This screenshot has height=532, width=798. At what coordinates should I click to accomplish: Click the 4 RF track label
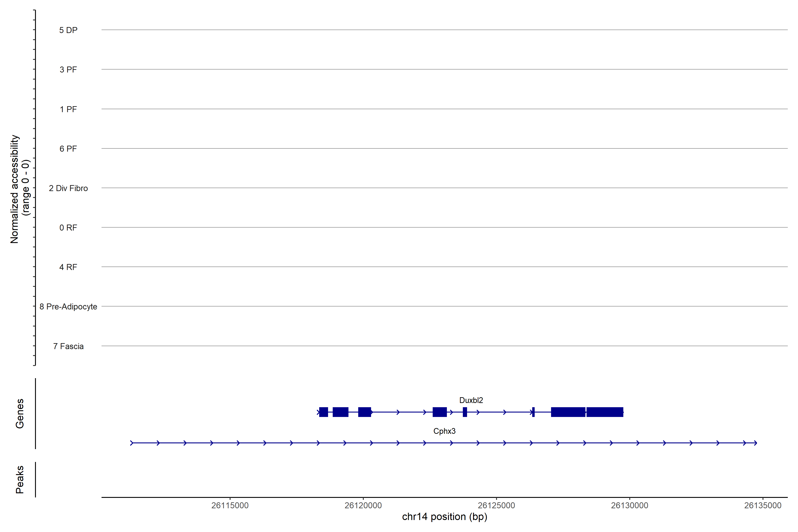pyautogui.click(x=68, y=267)
